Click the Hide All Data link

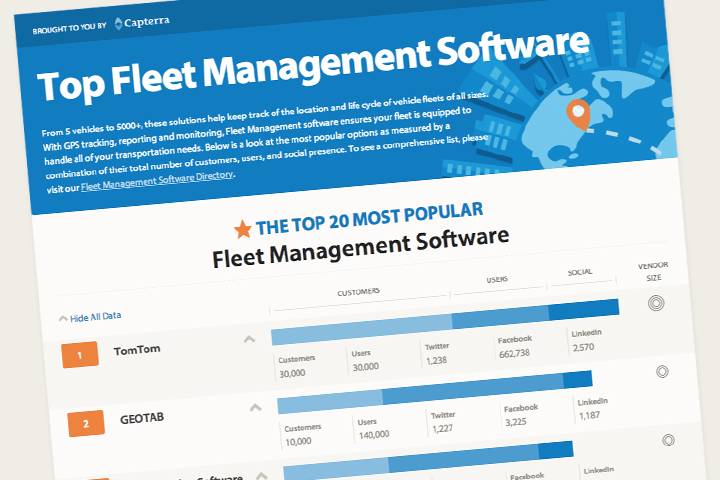tap(96, 317)
